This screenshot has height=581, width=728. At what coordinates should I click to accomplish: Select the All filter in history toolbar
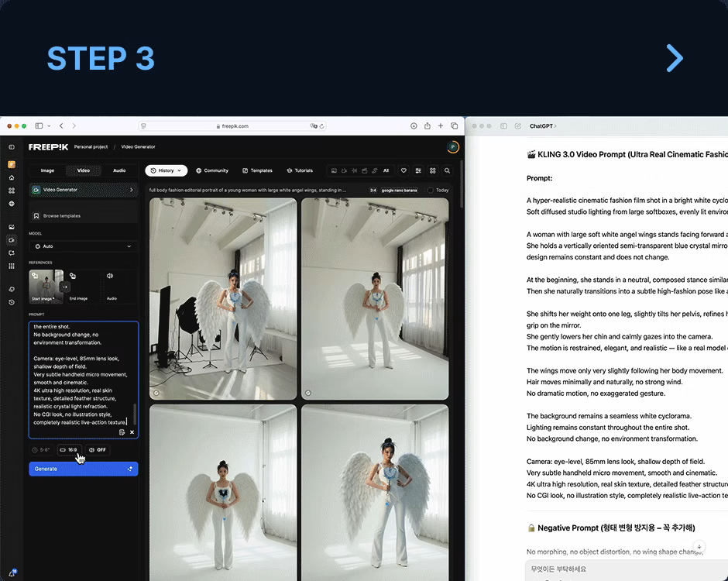386,170
